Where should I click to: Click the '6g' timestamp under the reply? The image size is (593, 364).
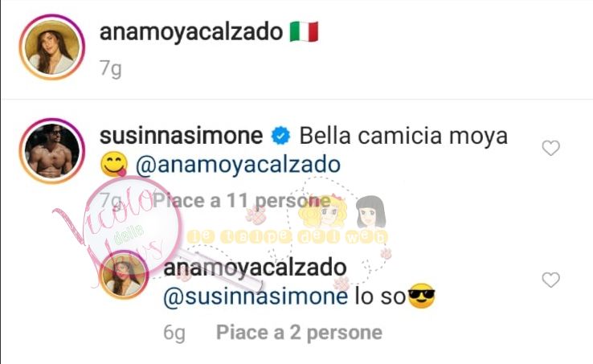(174, 333)
